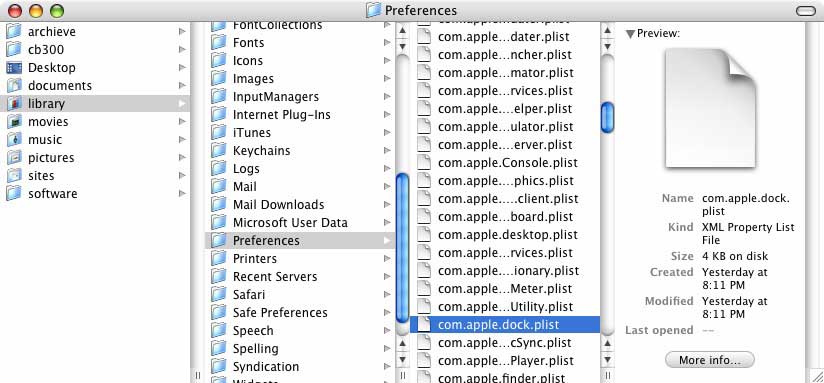
Task: Click the toolbar toggle pill button
Action: (806, 11)
